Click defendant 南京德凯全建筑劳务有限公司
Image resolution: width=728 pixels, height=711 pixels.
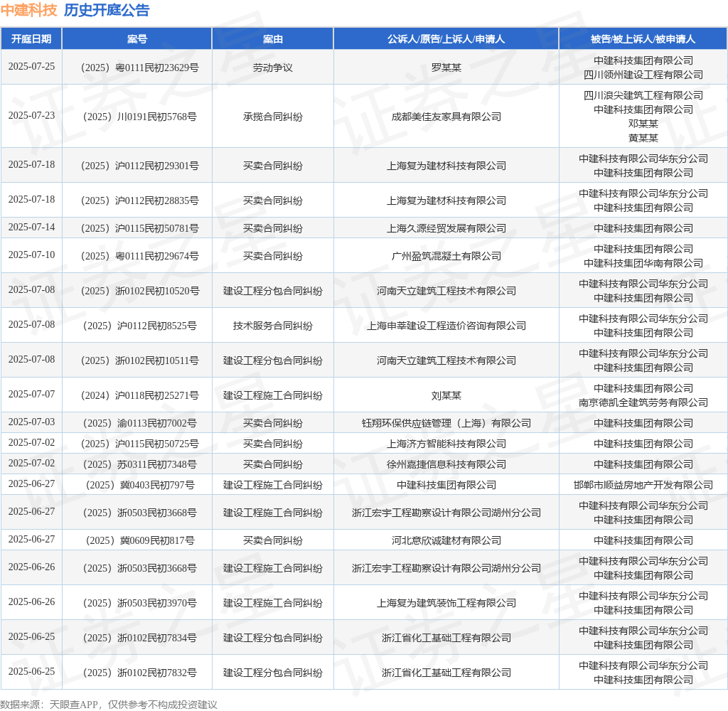click(x=643, y=402)
